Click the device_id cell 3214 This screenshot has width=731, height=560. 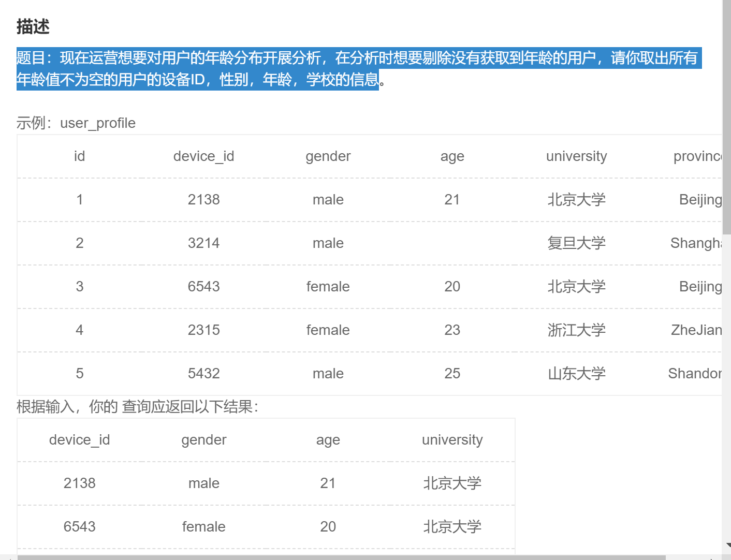(x=203, y=243)
